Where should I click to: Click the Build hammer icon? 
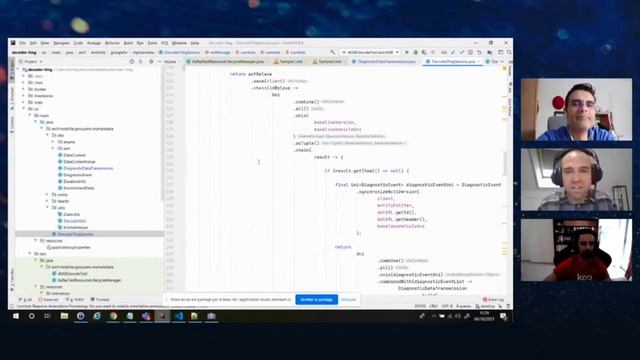333,52
